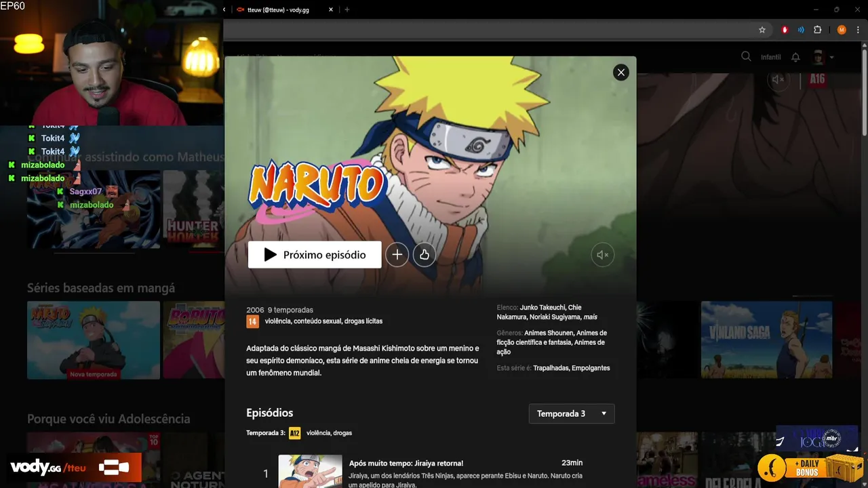Open the 'mais' cast link
Viewport: 868px width, 488px height.
click(590, 317)
